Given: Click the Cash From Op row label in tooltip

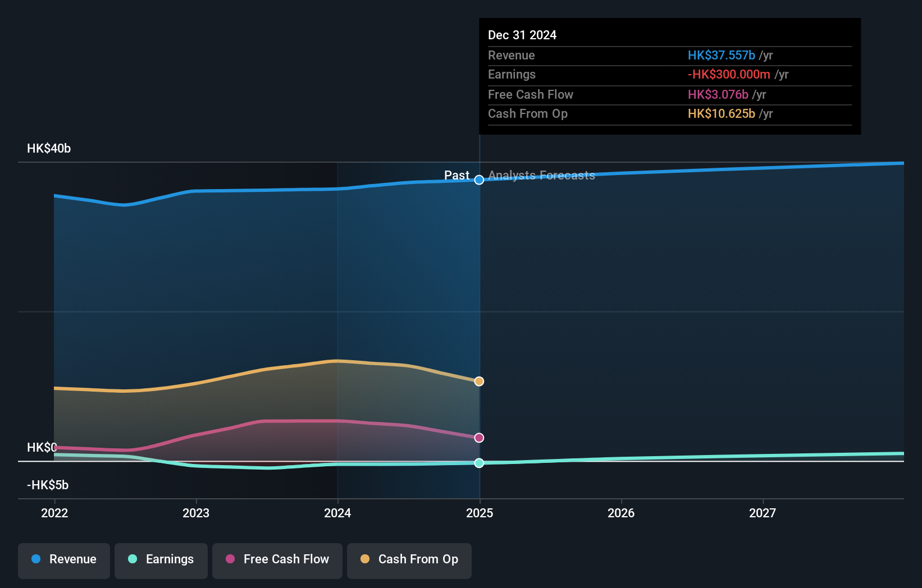Looking at the screenshot, I should tap(528, 114).
